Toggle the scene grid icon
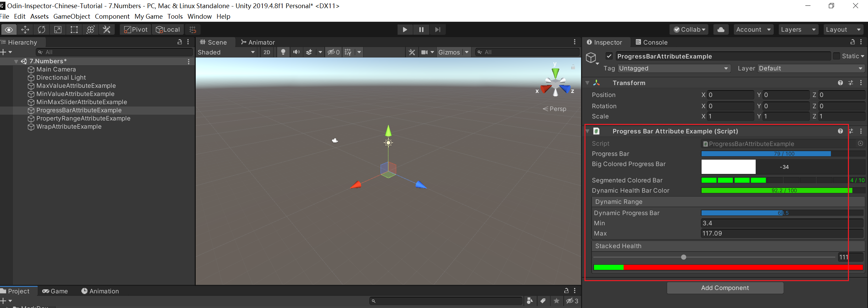Image resolution: width=868 pixels, height=308 pixels. pos(348,52)
